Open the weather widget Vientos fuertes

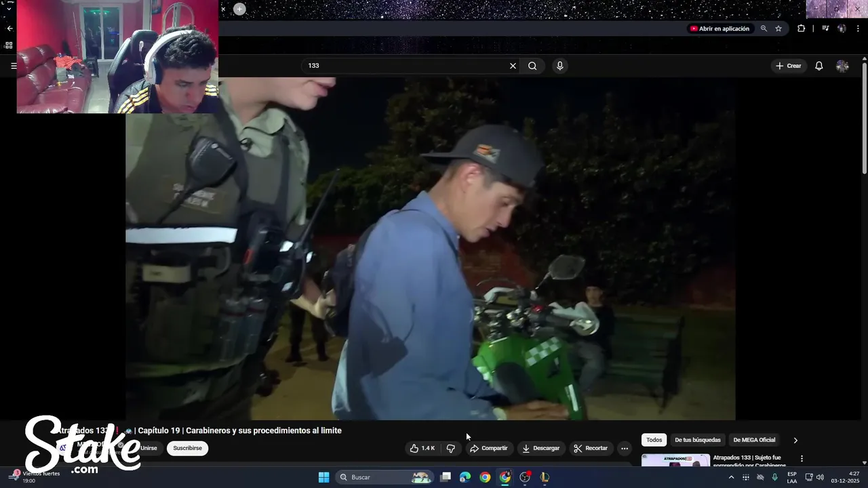pos(35,476)
